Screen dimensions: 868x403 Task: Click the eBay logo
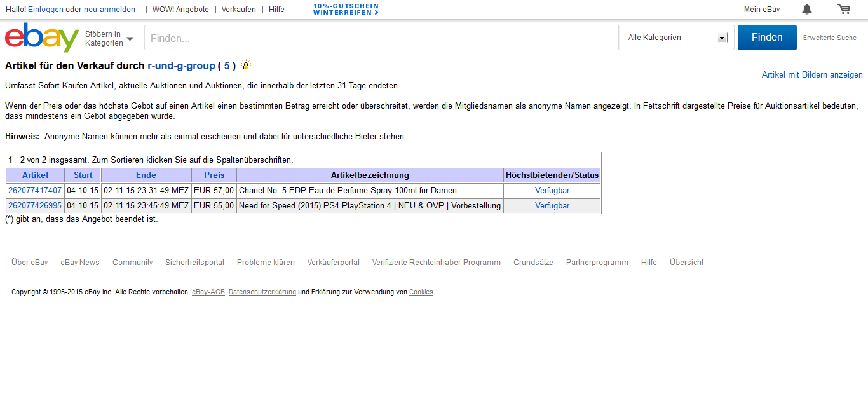[x=41, y=38]
